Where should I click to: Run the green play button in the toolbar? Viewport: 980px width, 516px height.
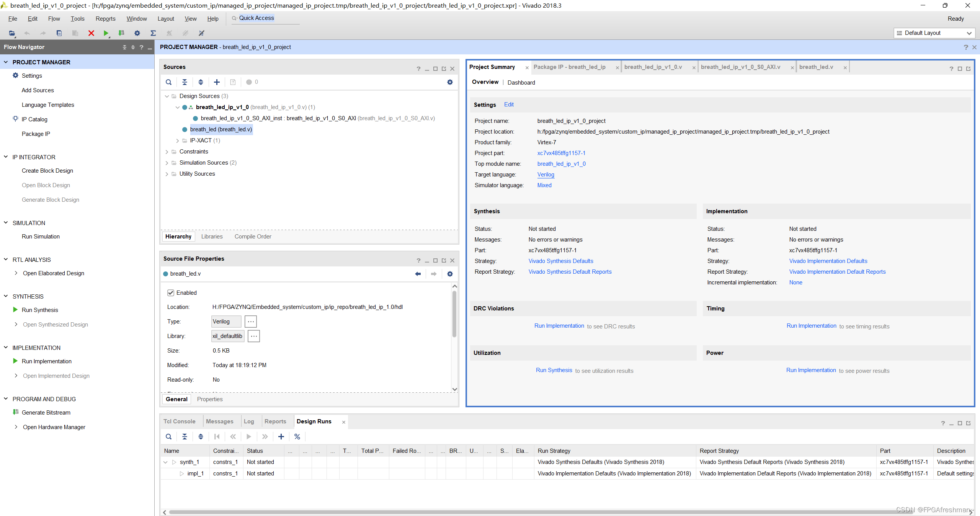click(x=106, y=33)
